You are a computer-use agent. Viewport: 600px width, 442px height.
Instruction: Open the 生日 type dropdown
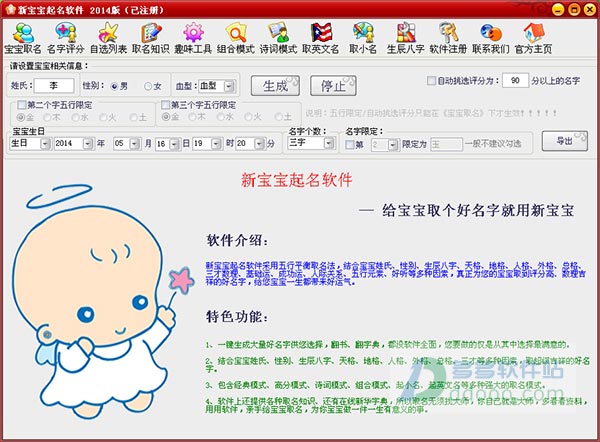tap(46, 144)
